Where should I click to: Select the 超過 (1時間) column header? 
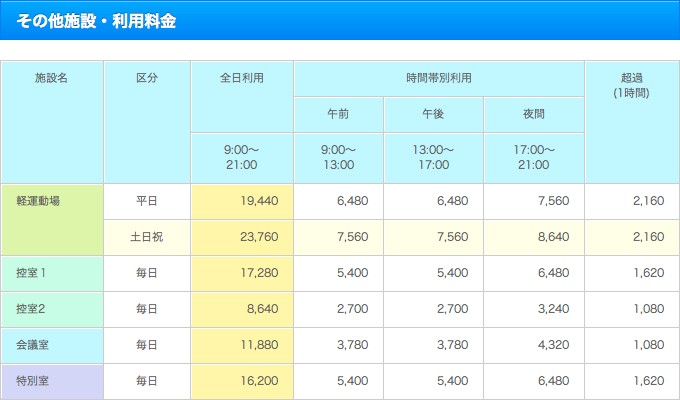(x=632, y=122)
